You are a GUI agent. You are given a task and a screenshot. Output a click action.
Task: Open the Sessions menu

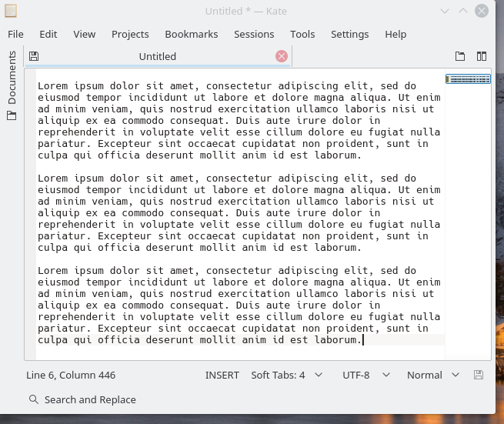(x=254, y=34)
